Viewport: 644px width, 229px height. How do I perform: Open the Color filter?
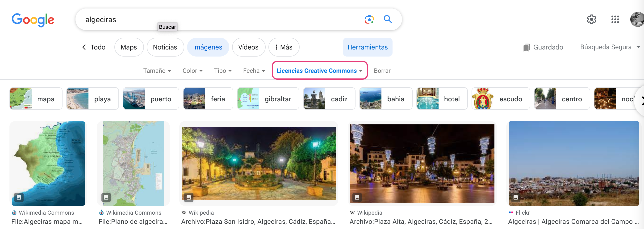tap(192, 71)
